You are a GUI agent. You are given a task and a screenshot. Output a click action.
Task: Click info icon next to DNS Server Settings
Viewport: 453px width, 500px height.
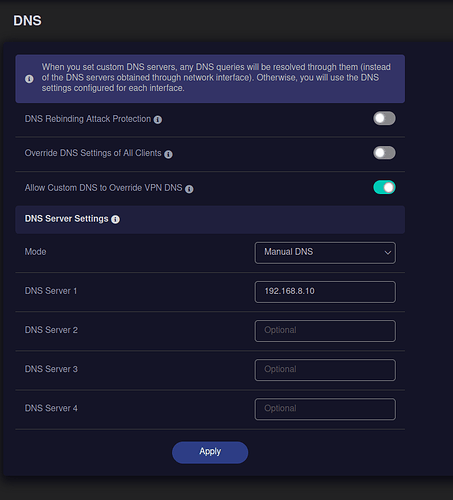115,219
